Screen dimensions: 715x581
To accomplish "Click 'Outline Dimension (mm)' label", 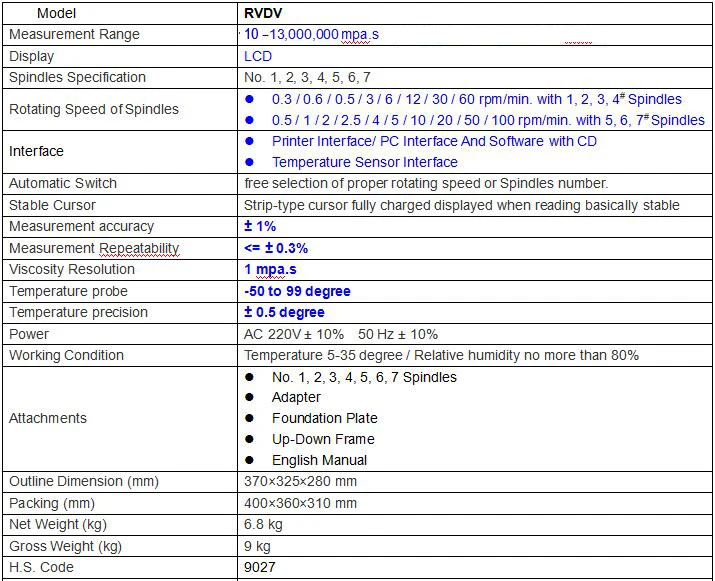I will [x=84, y=481].
